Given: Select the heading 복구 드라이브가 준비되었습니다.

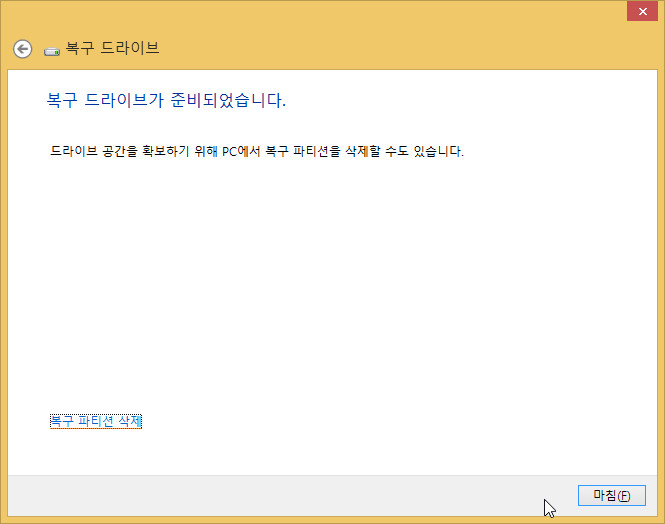Looking at the screenshot, I should pyautogui.click(x=166, y=100).
